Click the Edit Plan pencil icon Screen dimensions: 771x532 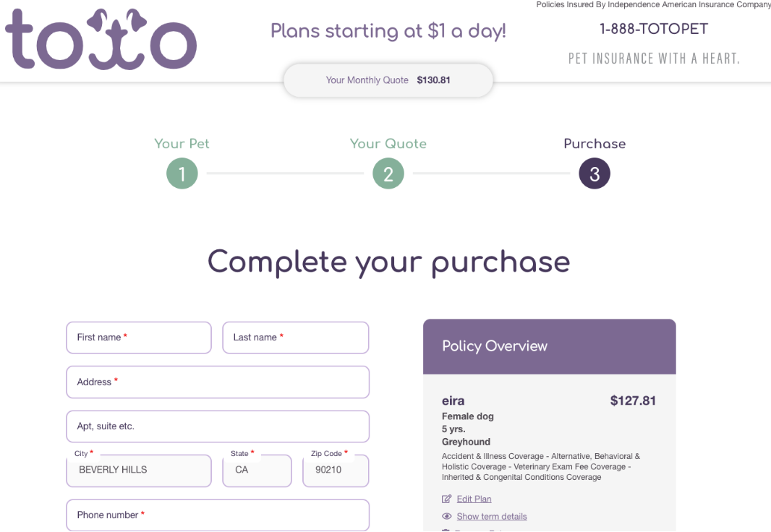coord(447,499)
